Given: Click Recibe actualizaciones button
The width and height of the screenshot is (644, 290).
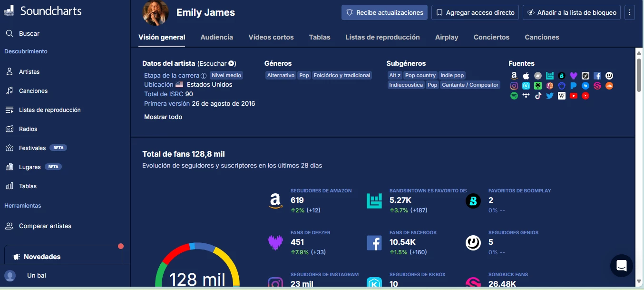Looking at the screenshot, I should coord(384,12).
